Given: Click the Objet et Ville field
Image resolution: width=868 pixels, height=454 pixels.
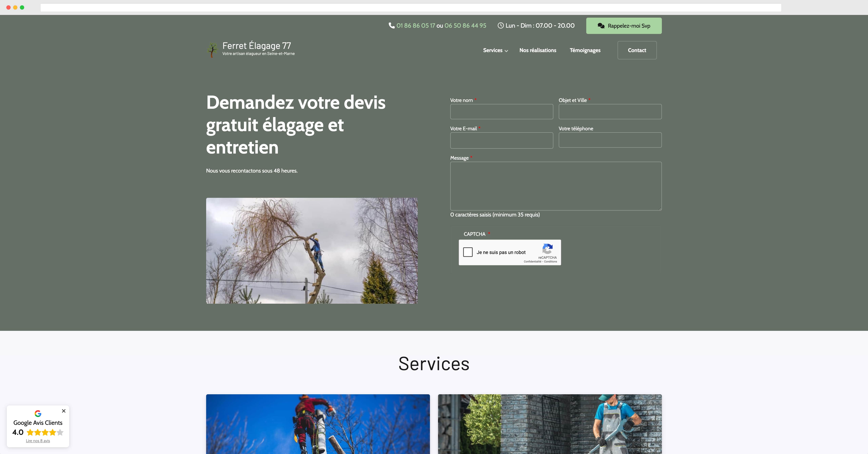Looking at the screenshot, I should coord(610,112).
